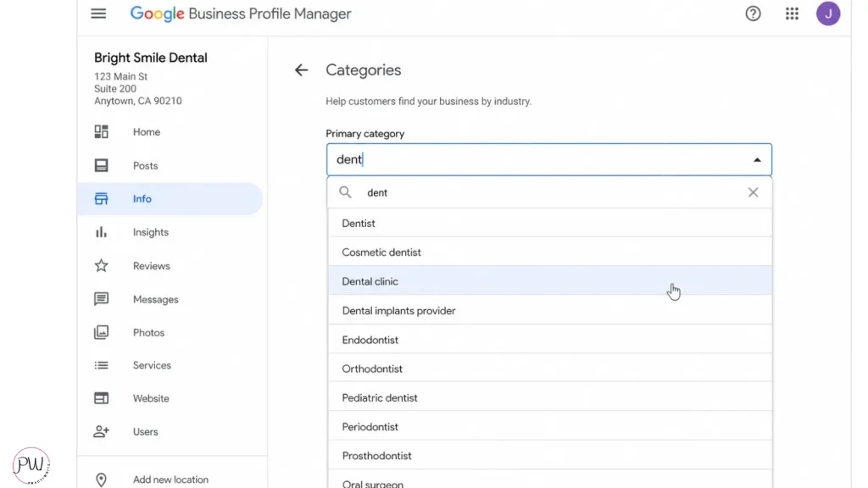Click the Photos icon in sidebar
Screen dimensions: 868x488
click(102, 333)
